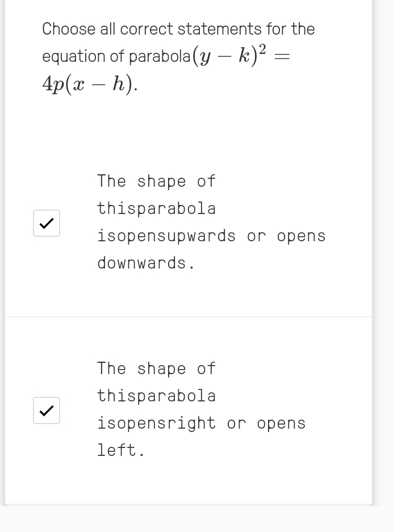Click the checkmark in the lower option box

pyautogui.click(x=46, y=410)
